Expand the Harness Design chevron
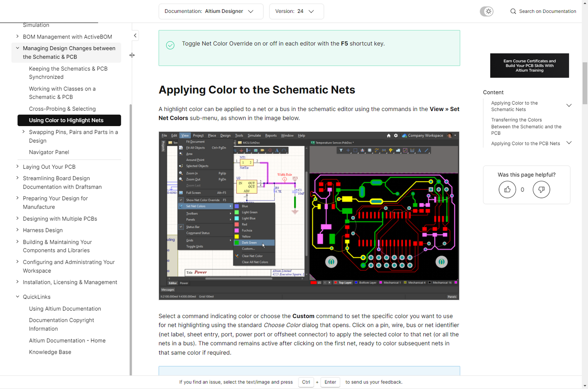 [x=17, y=230]
